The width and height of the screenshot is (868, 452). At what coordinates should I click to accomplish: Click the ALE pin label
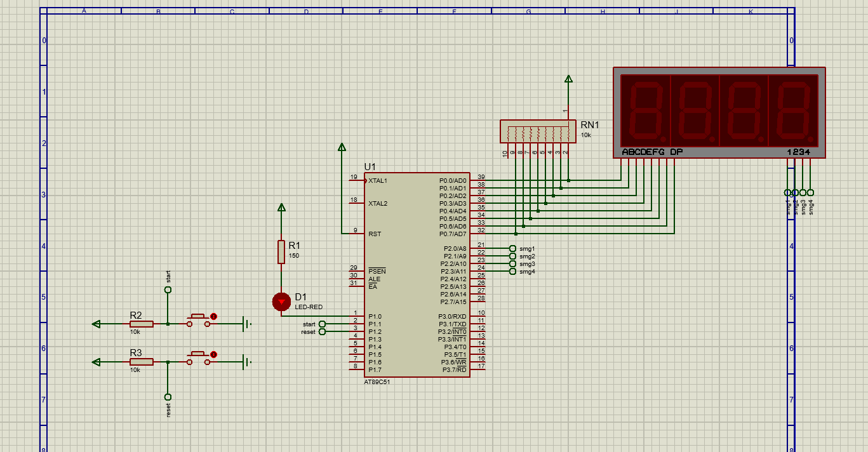[374, 279]
